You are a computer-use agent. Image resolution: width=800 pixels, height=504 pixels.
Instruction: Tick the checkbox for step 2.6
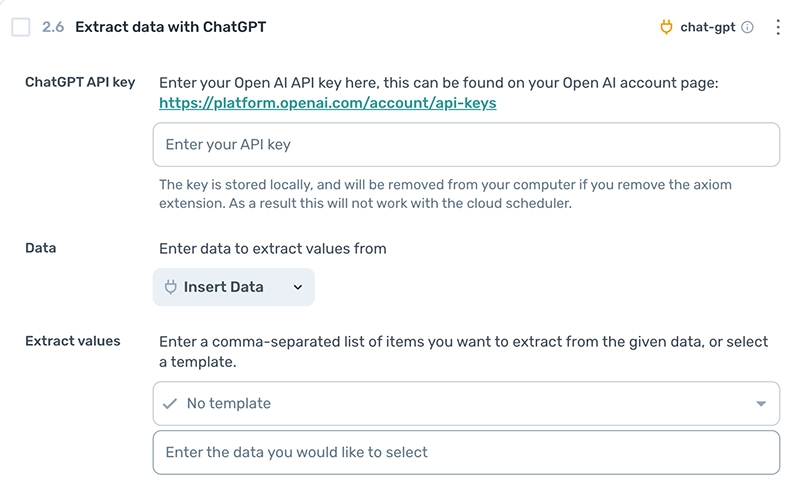click(21, 27)
